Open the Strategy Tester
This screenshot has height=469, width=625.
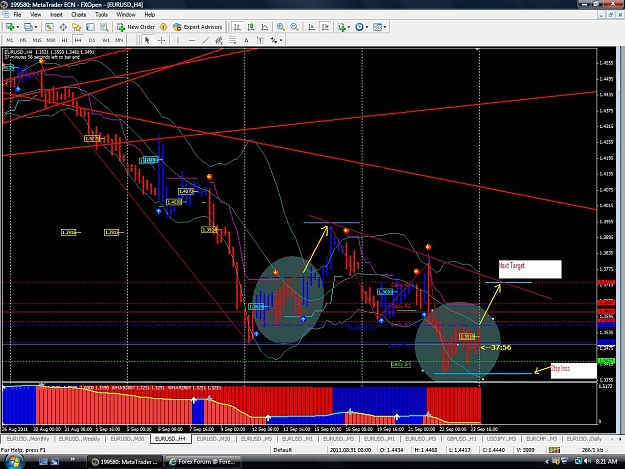(104, 27)
